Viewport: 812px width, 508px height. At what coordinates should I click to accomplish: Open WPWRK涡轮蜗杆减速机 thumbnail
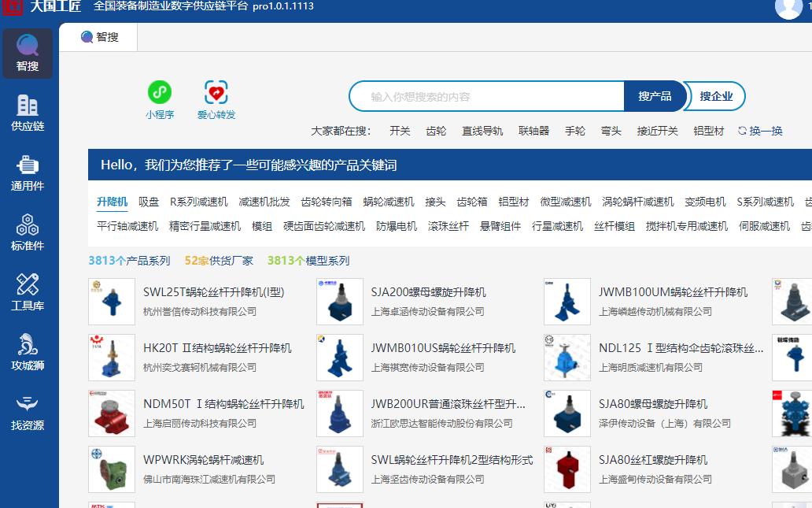point(112,469)
